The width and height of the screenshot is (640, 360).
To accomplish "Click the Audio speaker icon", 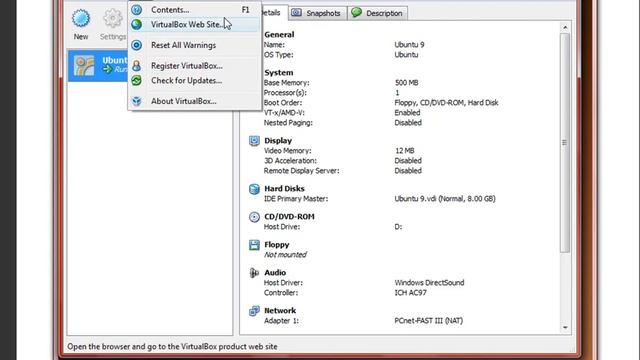I will tap(254, 273).
